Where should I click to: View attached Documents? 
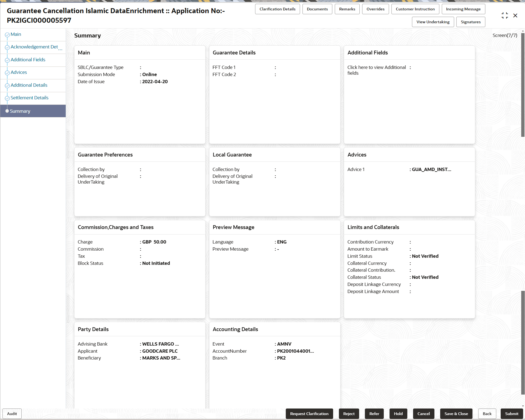coord(317,9)
